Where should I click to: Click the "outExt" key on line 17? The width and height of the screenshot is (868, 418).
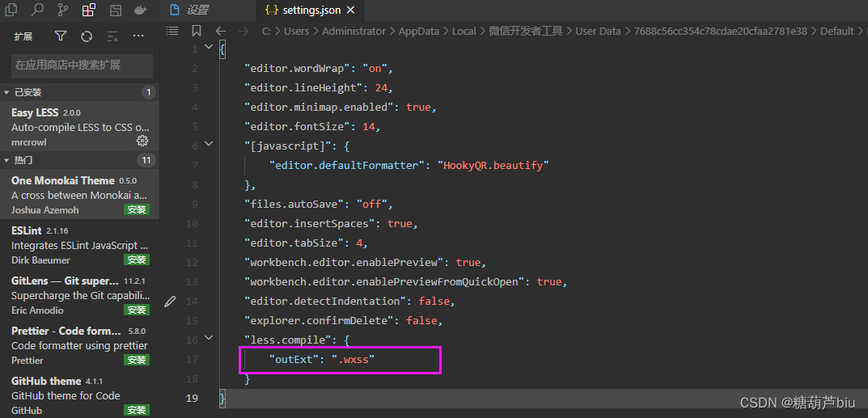295,360
